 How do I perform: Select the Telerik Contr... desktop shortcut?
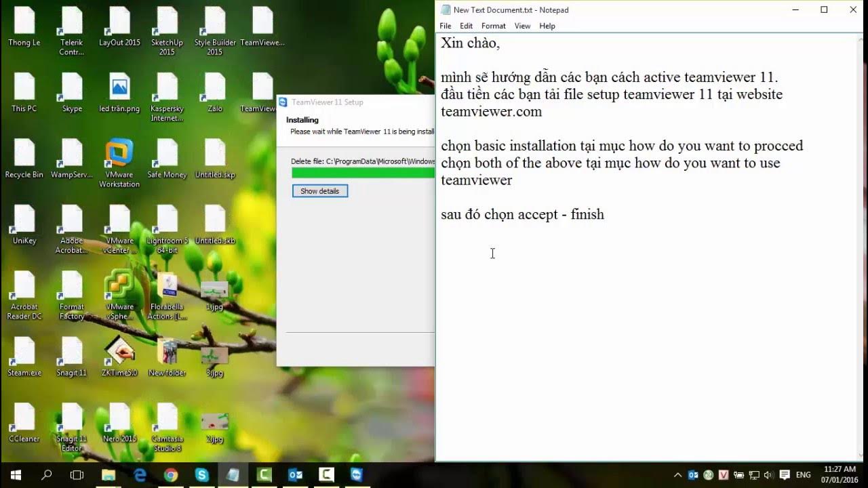[72, 31]
